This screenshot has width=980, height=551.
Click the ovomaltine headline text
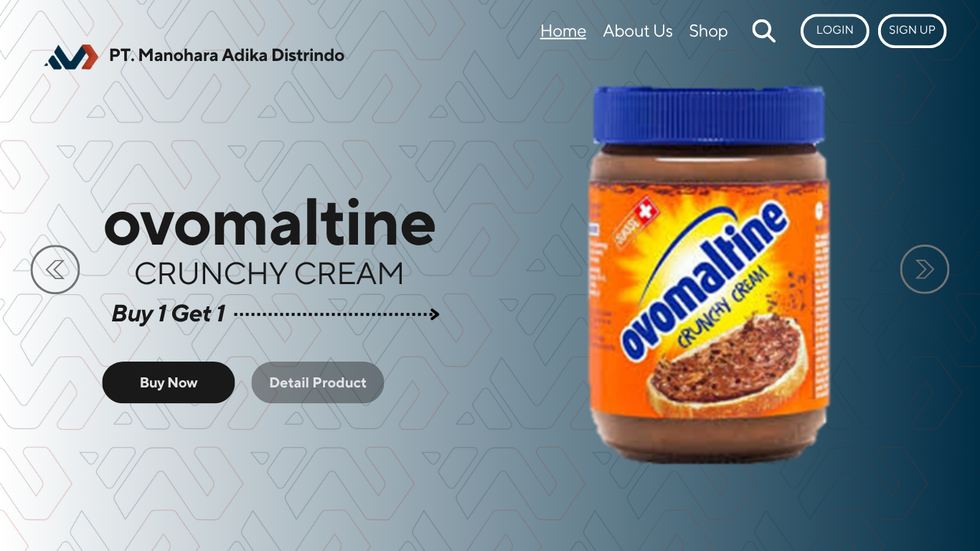(270, 223)
